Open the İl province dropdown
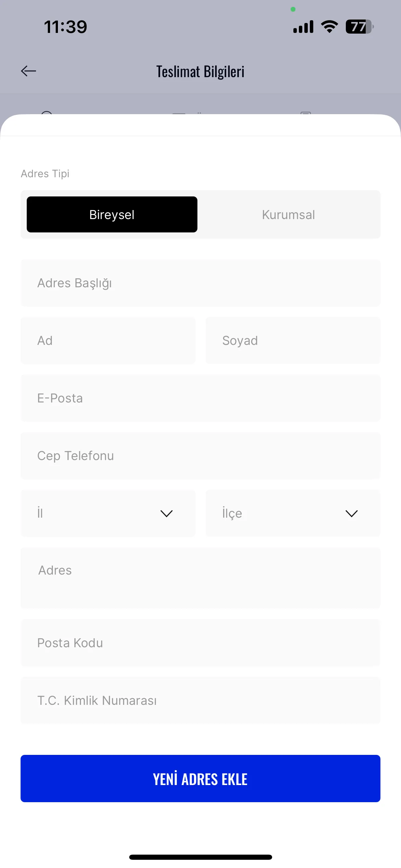Screen dimensions: 401x868 click(108, 513)
